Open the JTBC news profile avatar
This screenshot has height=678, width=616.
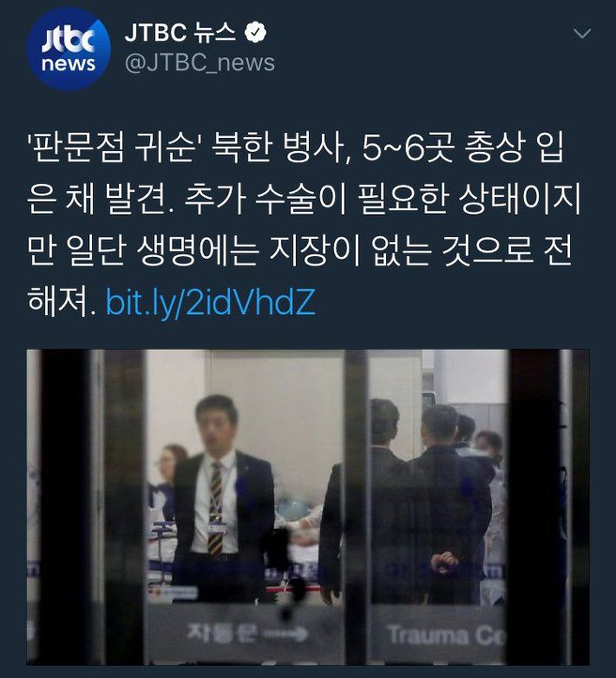click(x=69, y=49)
